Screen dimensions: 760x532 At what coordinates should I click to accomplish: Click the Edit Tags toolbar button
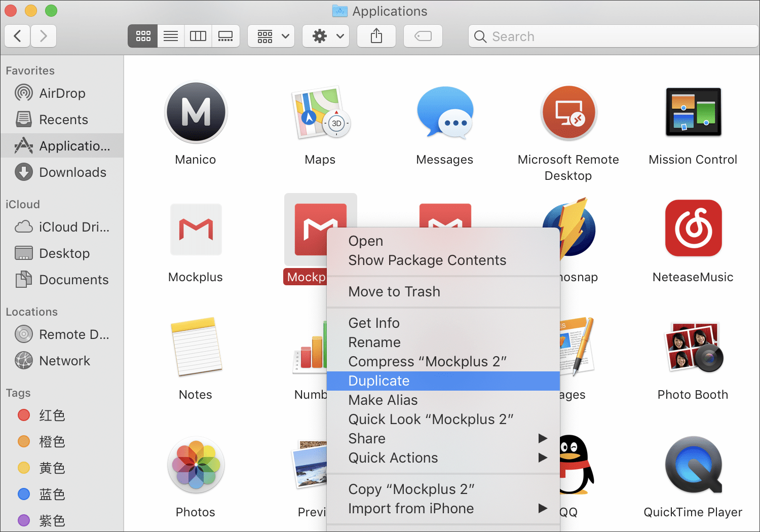click(x=423, y=36)
